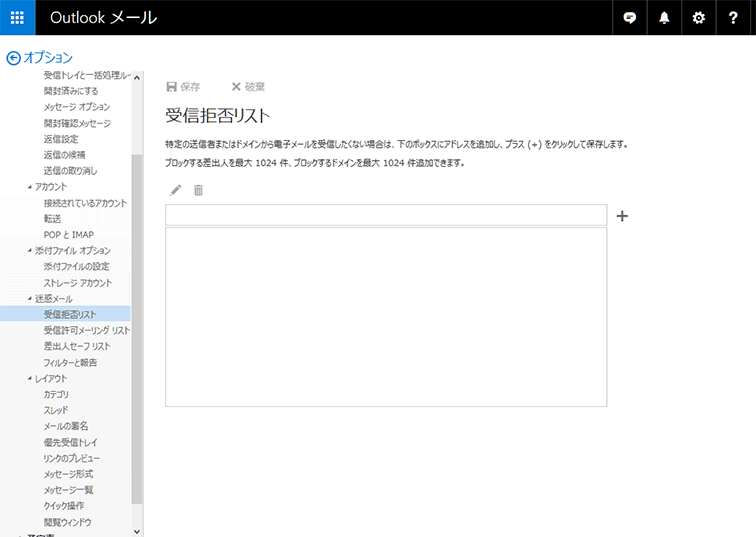This screenshot has width=756, height=537.
Task: Open 返信設定 settings
Action: (61, 139)
